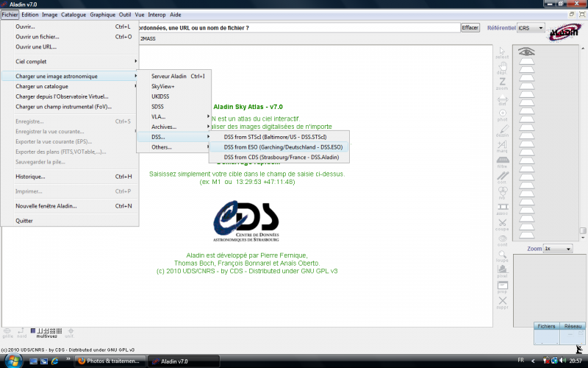Open the Référentiel ICRS dropdown

coord(531,28)
